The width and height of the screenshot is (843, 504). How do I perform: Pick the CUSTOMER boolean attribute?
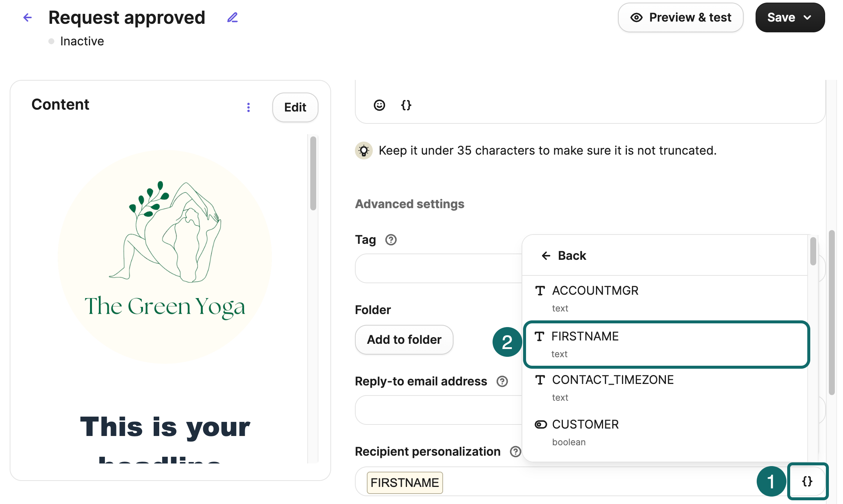click(585, 424)
